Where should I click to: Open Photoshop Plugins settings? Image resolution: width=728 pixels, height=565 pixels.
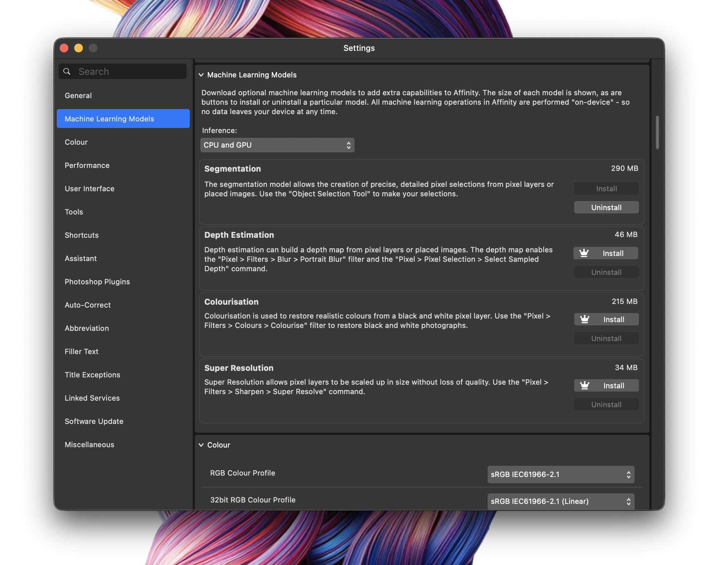pos(97,282)
